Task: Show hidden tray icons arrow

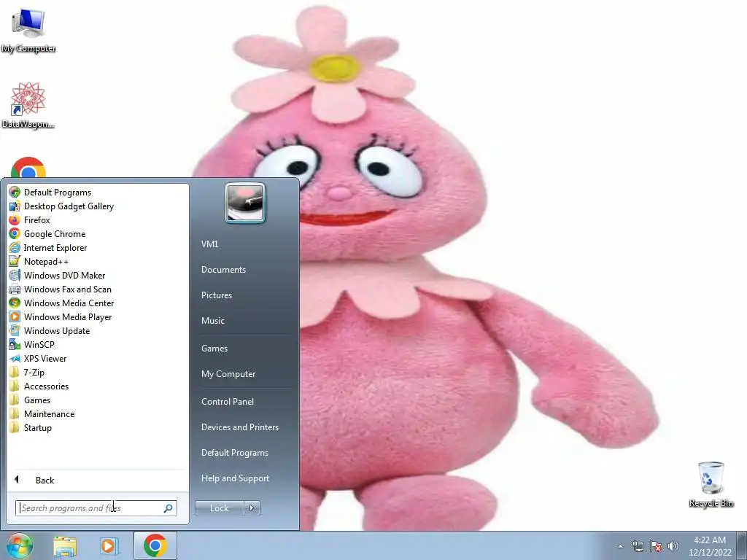Action: (x=620, y=546)
